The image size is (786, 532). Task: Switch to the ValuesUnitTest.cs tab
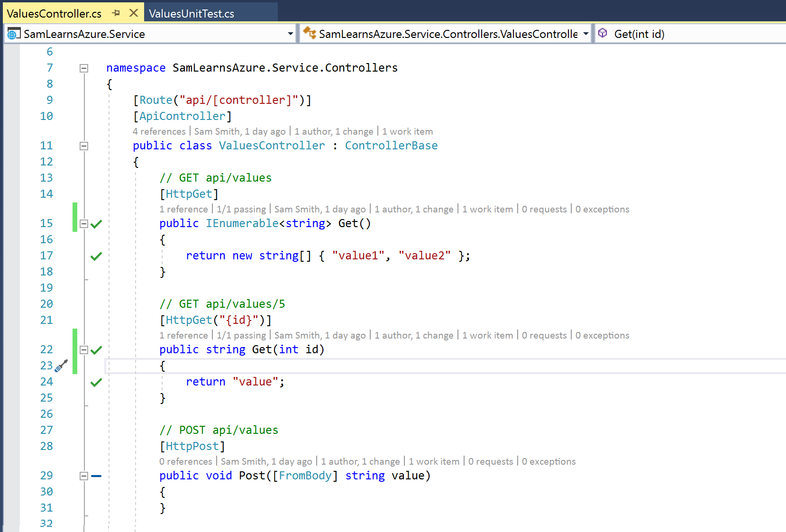tap(192, 14)
